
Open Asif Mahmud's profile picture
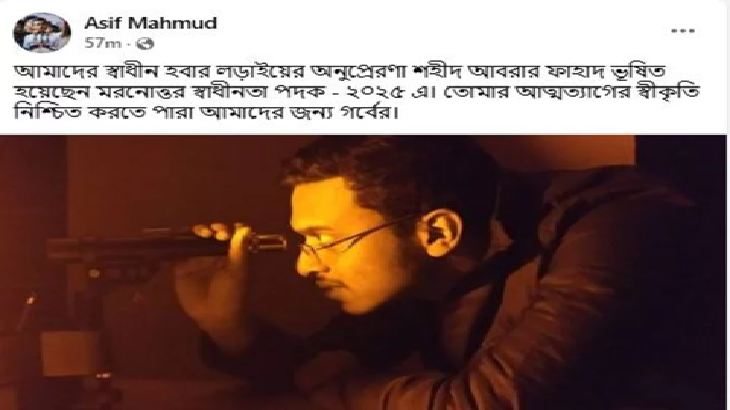(42, 32)
